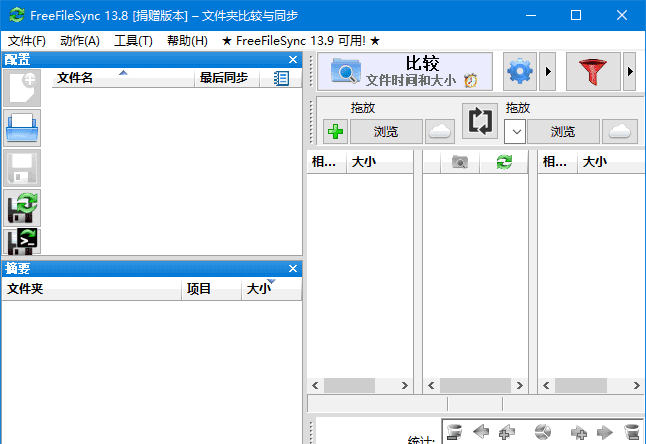Click the 大小 header in the left grid

point(379,162)
